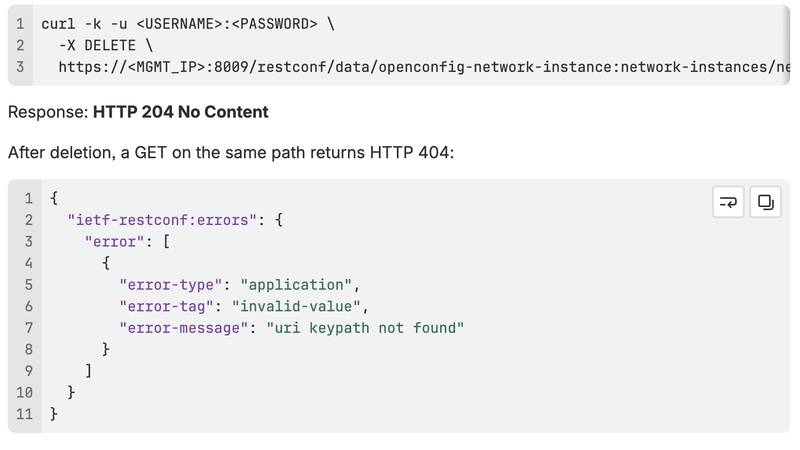Copy the JSON error response code
The width and height of the screenshot is (800, 450).
(x=765, y=203)
